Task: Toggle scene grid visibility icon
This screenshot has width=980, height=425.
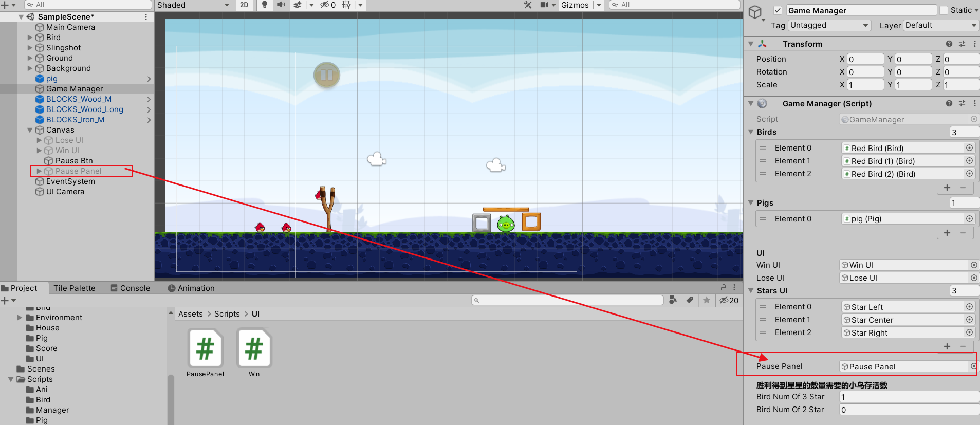Action: coord(347,5)
